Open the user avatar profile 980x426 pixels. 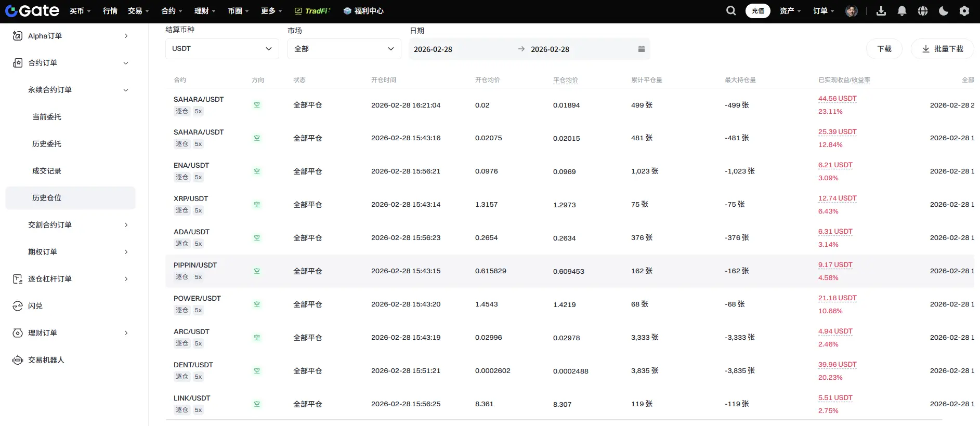tap(852, 11)
